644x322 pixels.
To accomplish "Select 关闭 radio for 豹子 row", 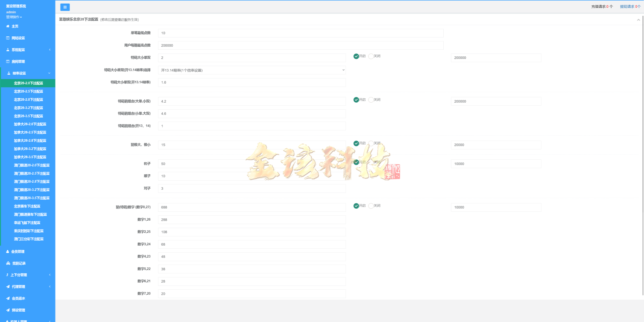I will point(371,162).
